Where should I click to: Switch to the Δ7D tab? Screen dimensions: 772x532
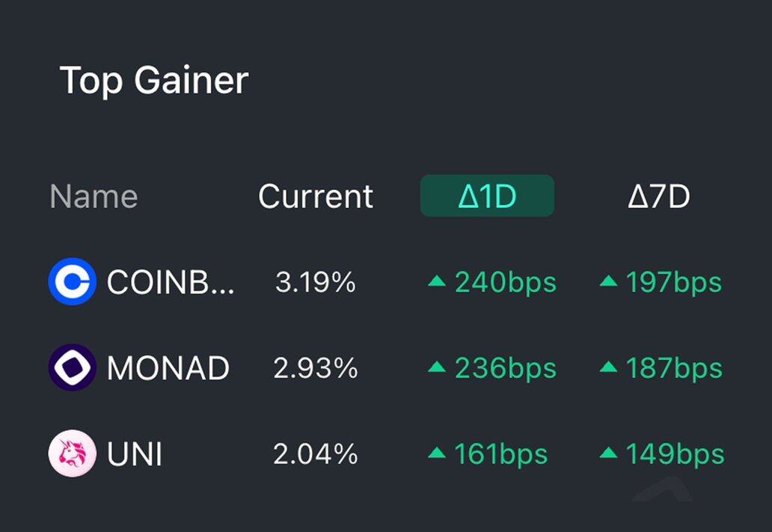(658, 196)
